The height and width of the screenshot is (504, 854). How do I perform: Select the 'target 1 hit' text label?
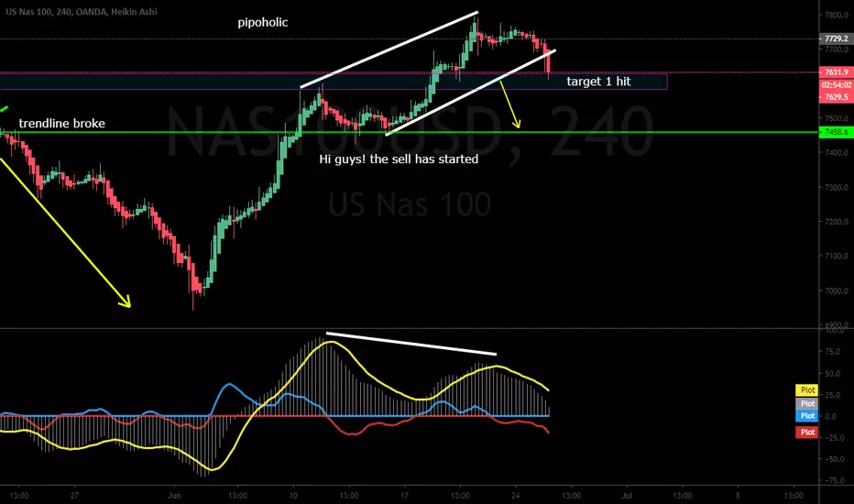coord(598,82)
